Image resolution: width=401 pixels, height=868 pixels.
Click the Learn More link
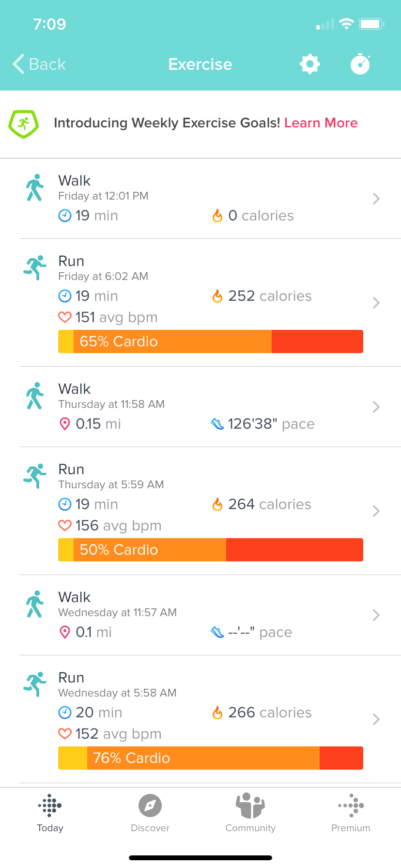pos(321,123)
